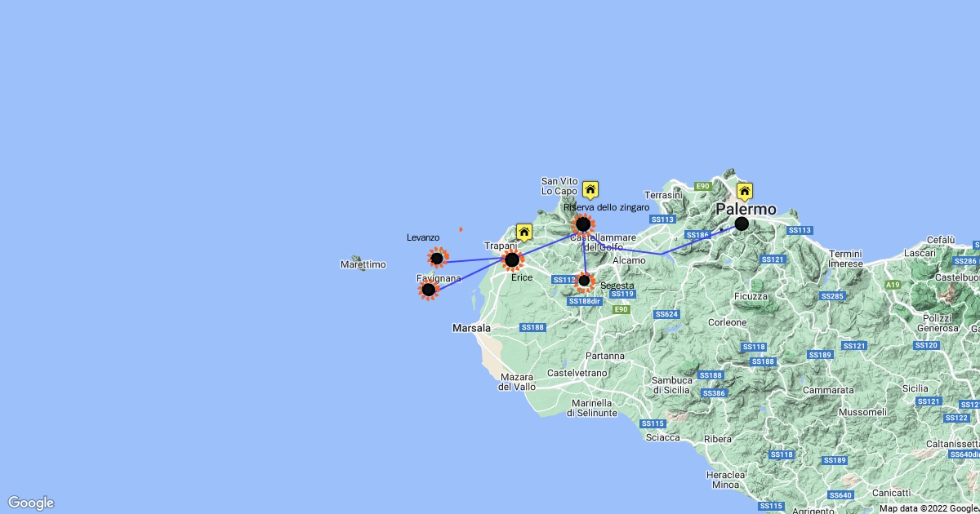980x514 pixels.
Task: Click the Sciacca town label
Action: tap(662, 437)
